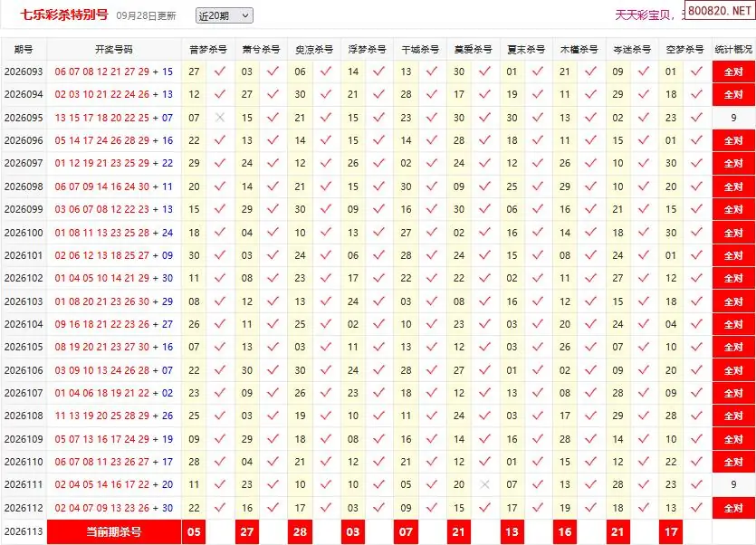This screenshot has width=756, height=545.
Task: Select the 期号 column header
Action: coord(24,49)
